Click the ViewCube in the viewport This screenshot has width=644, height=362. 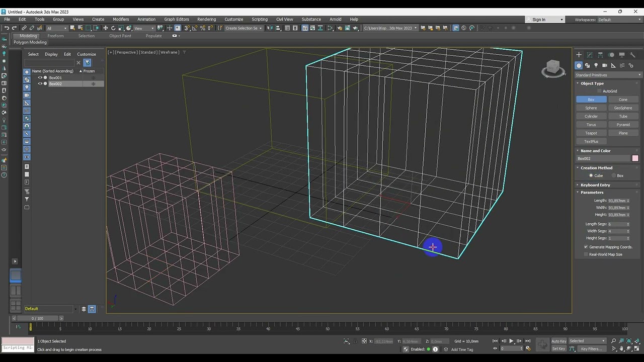(553, 68)
